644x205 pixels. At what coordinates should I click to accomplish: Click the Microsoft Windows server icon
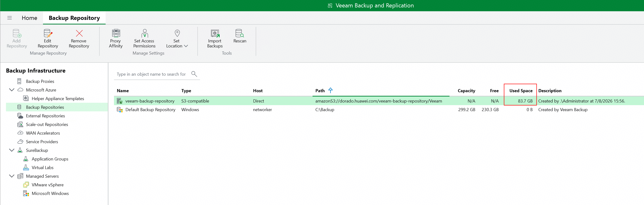pos(26,193)
